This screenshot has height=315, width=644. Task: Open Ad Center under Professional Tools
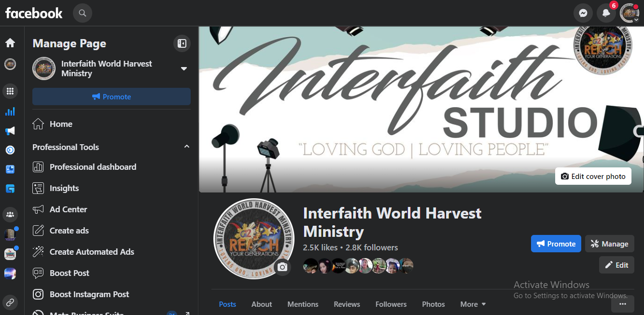point(112,209)
